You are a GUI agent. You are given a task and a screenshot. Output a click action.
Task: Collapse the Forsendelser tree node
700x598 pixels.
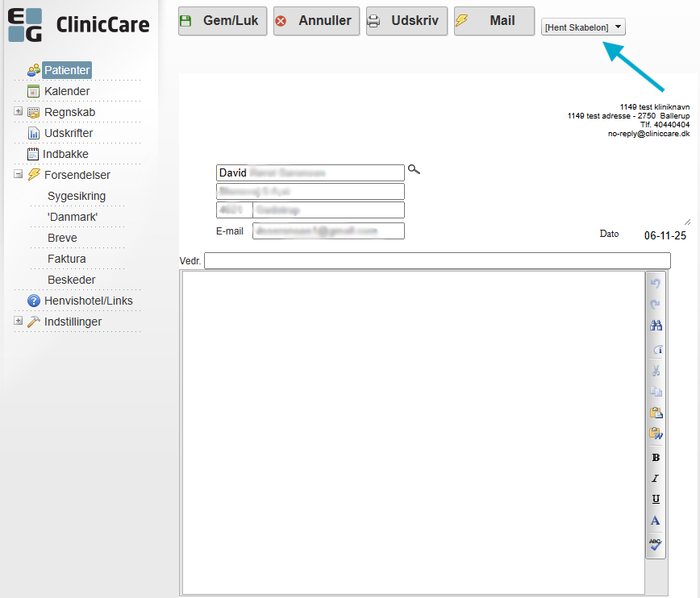(18, 174)
